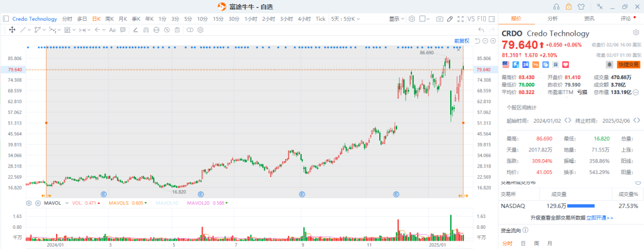Select the line drawing tool
644x249 pixels.
tap(23, 30)
